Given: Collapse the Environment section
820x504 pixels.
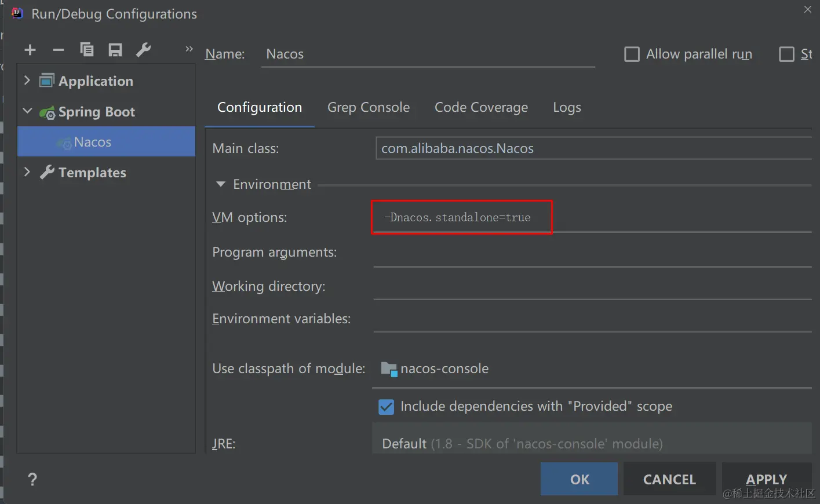Looking at the screenshot, I should click(x=220, y=184).
